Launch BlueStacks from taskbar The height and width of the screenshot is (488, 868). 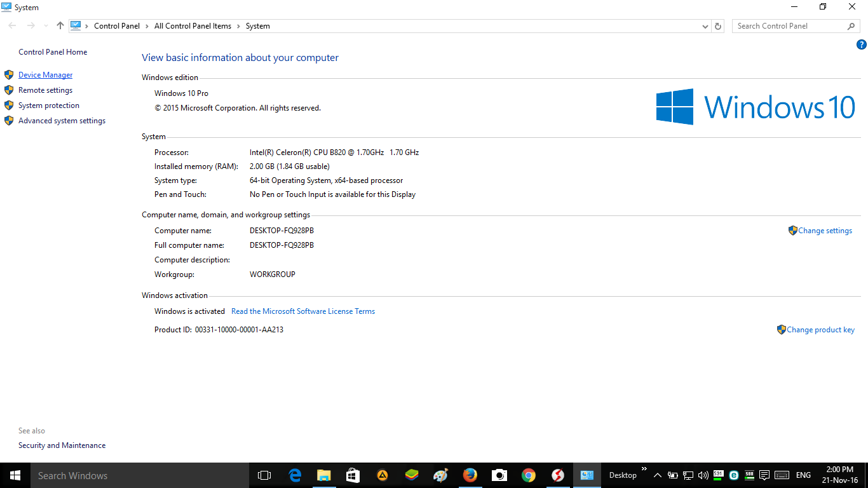coord(412,475)
